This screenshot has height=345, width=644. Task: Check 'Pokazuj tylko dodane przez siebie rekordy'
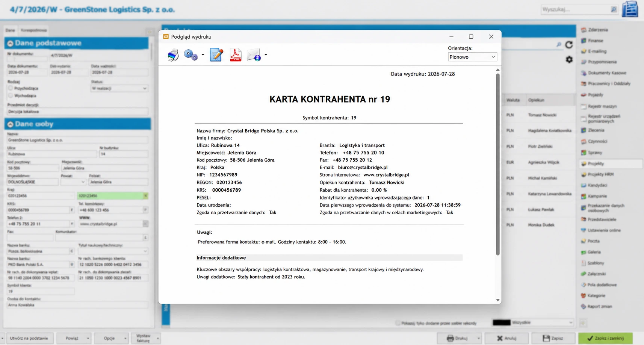398,323
